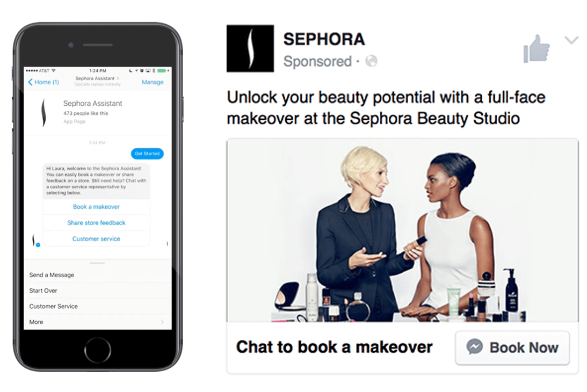Screen dimensions: 587x392
Task: Expand the More menu arrow
Action: click(162, 322)
